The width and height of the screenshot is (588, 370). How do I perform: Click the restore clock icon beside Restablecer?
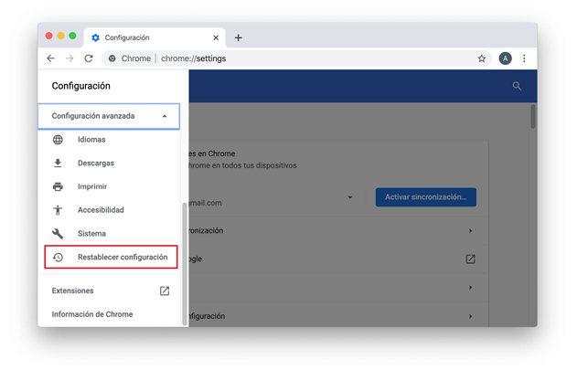(58, 258)
